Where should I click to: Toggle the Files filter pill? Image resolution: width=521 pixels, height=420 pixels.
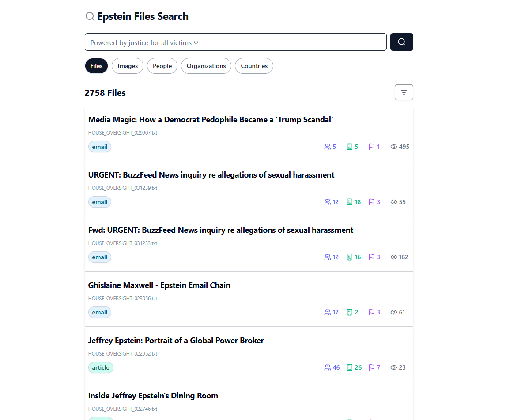pyautogui.click(x=96, y=65)
